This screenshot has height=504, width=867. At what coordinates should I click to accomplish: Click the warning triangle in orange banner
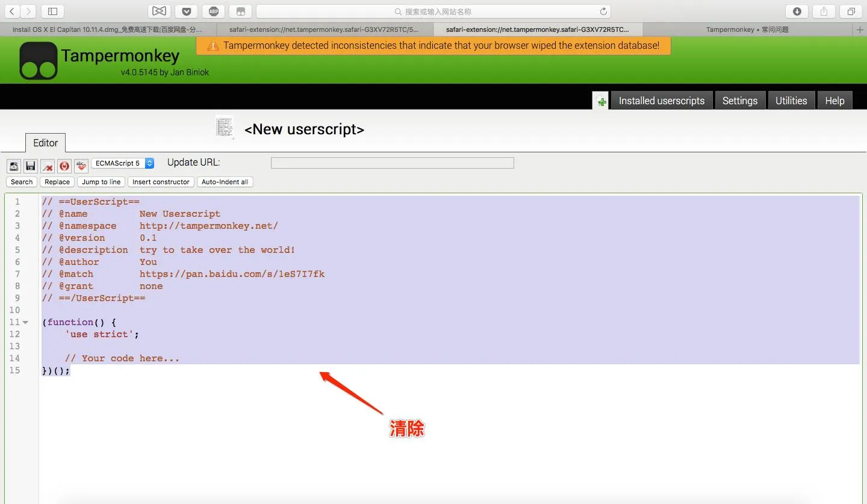click(x=213, y=46)
